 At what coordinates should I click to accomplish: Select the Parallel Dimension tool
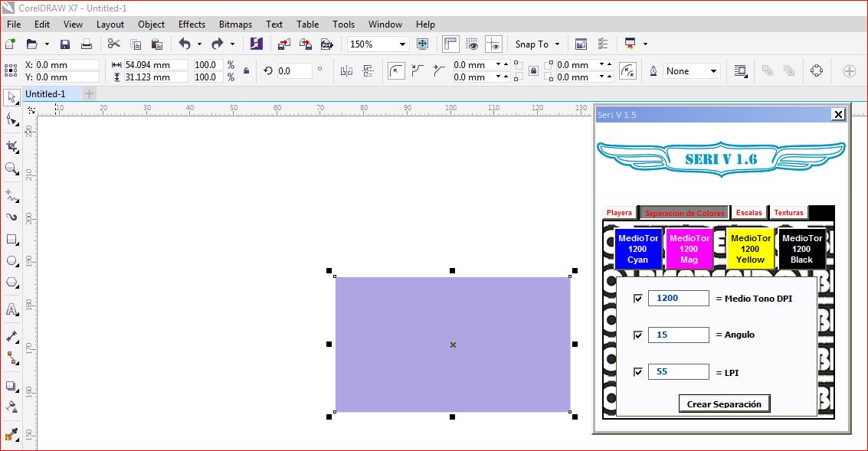click(x=11, y=336)
